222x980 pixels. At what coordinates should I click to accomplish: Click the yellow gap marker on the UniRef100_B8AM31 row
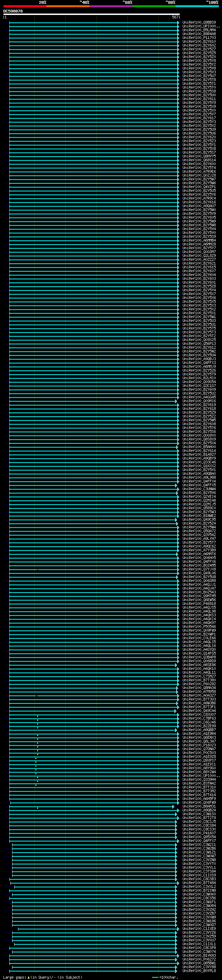tap(37, 808)
